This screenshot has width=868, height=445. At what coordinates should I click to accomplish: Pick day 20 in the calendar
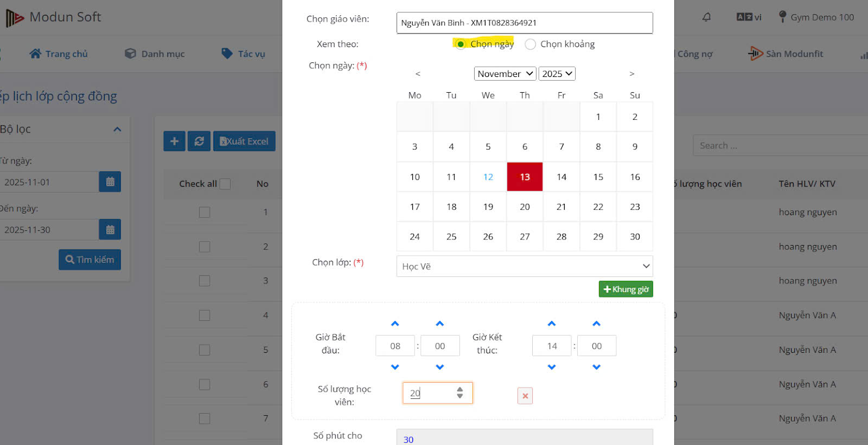[525, 207]
